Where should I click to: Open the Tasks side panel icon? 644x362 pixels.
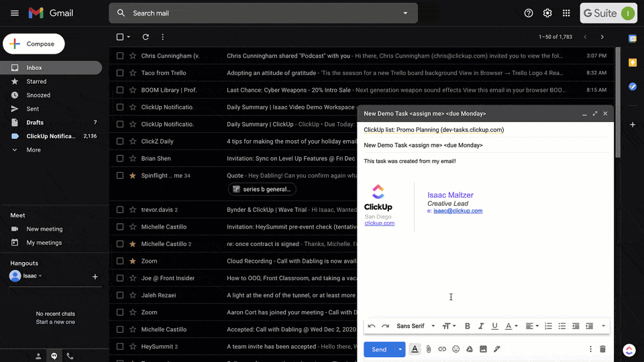pos(633,86)
